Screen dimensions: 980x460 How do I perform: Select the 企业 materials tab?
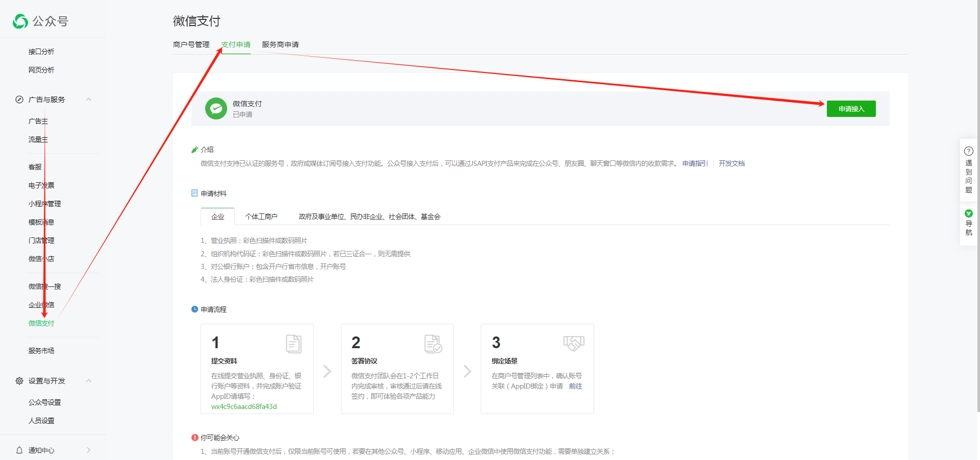pos(217,216)
